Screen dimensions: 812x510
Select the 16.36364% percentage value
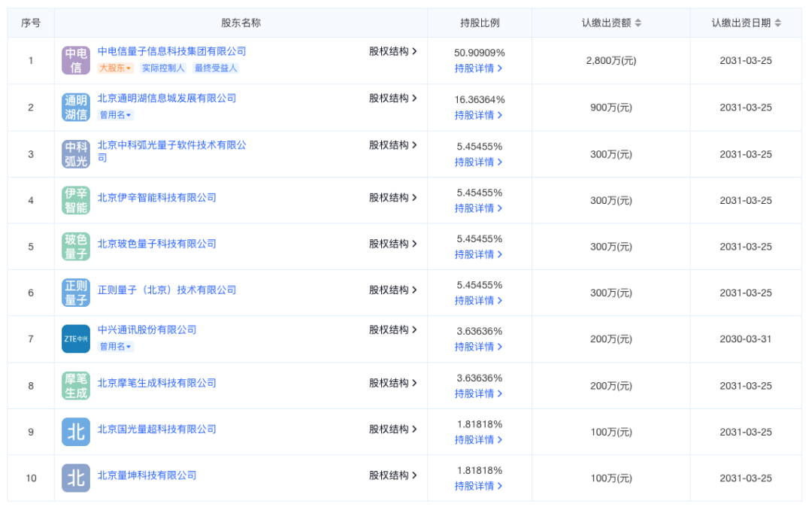click(x=480, y=99)
